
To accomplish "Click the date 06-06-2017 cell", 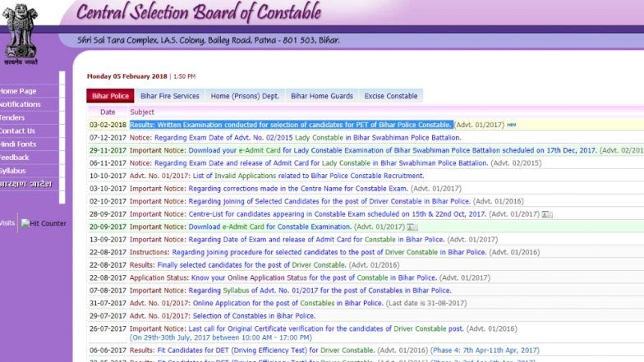I will [x=108, y=351].
